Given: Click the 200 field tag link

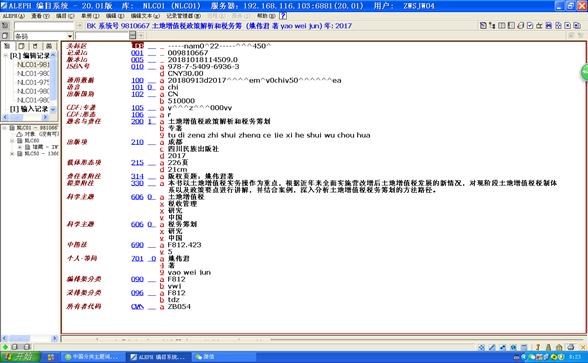Looking at the screenshot, I should 137,122.
